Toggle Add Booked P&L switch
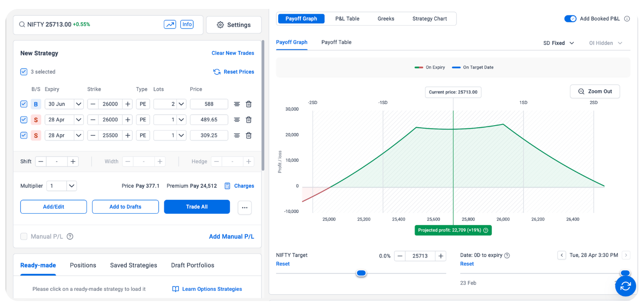The image size is (644, 307). coord(570,19)
